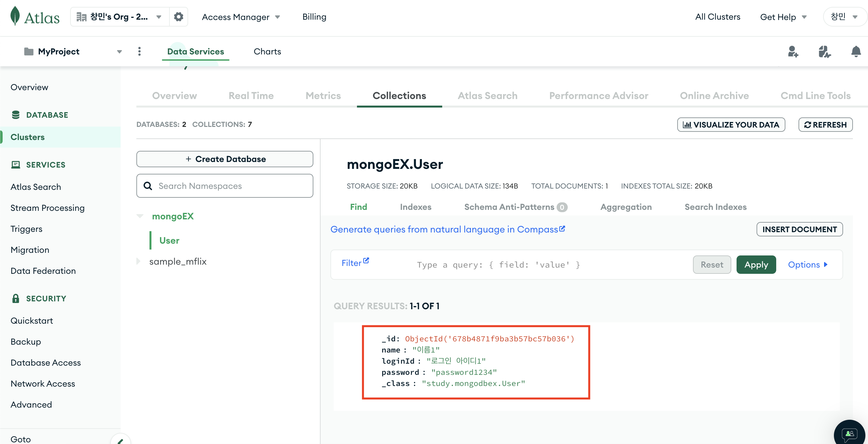Open the Aggregation tab
This screenshot has width=868, height=444.
[x=626, y=207]
